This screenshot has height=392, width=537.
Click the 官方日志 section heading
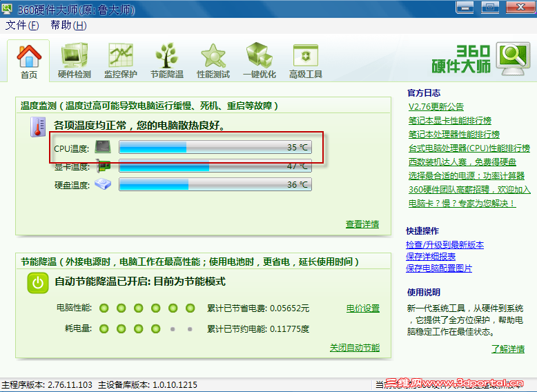(x=424, y=92)
